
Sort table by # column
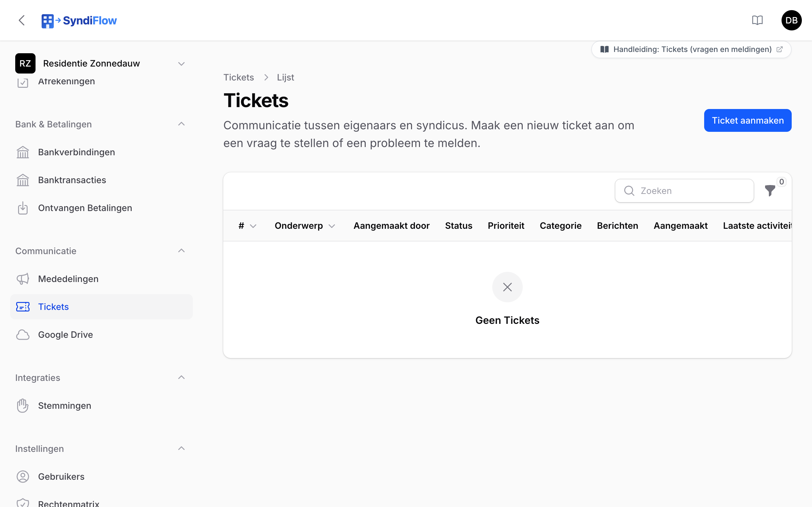click(247, 226)
